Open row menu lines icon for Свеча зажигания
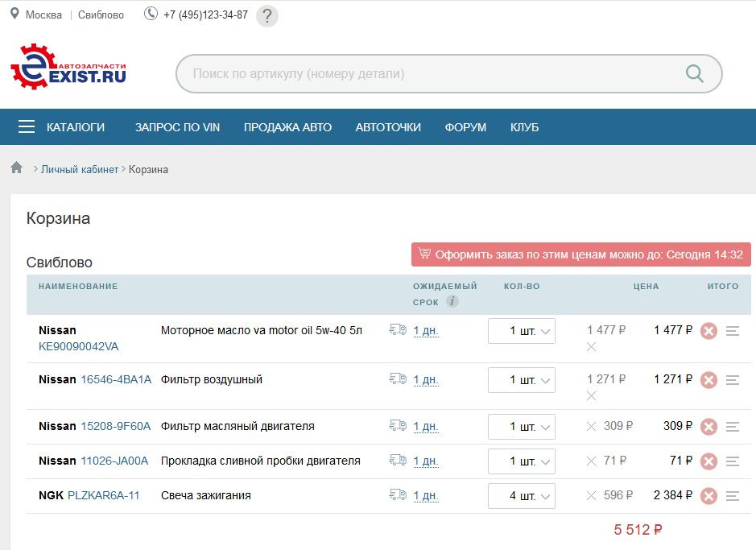 [x=733, y=496]
